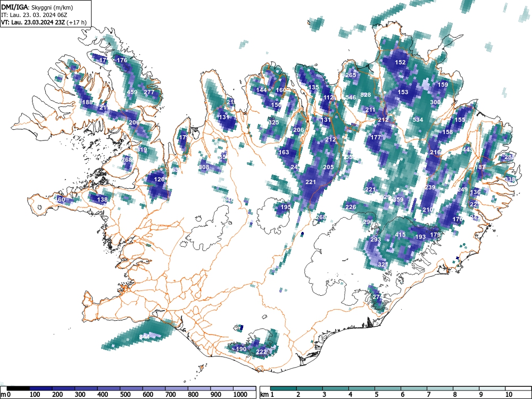Click the visibility value 459 in the Westfjords
532x399 pixels.
(131, 92)
